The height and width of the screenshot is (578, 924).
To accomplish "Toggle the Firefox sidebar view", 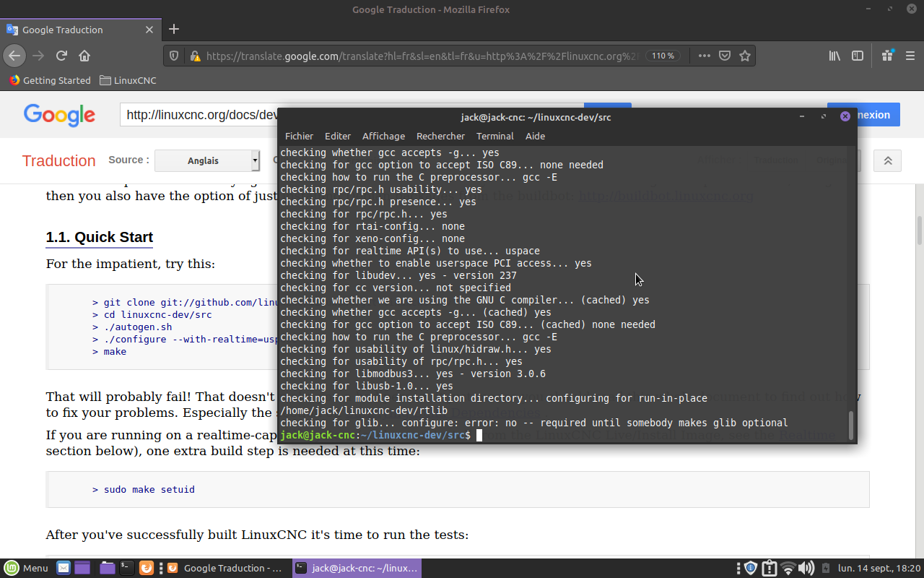I will tap(858, 56).
